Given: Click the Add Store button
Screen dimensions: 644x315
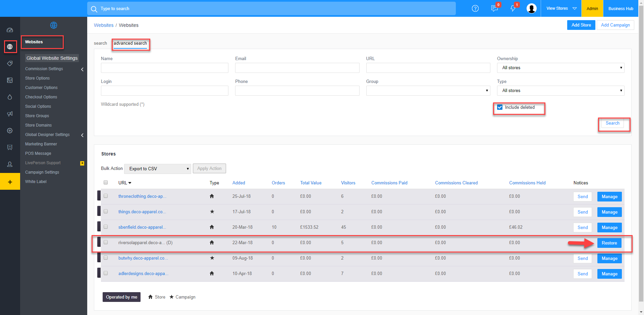Looking at the screenshot, I should click(x=581, y=25).
